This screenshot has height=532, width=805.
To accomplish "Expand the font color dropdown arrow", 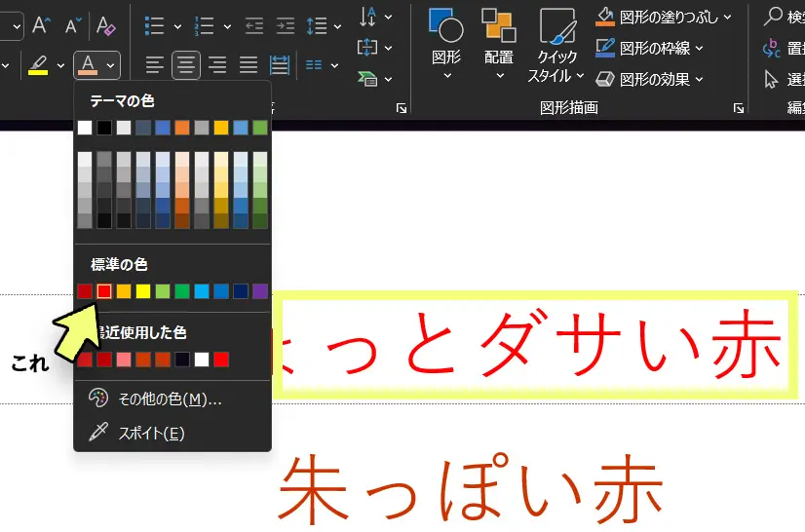I will pyautogui.click(x=111, y=65).
